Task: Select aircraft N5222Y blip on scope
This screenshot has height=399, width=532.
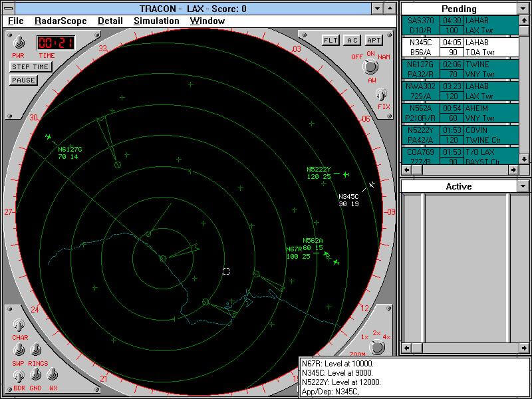Action: pos(346,174)
